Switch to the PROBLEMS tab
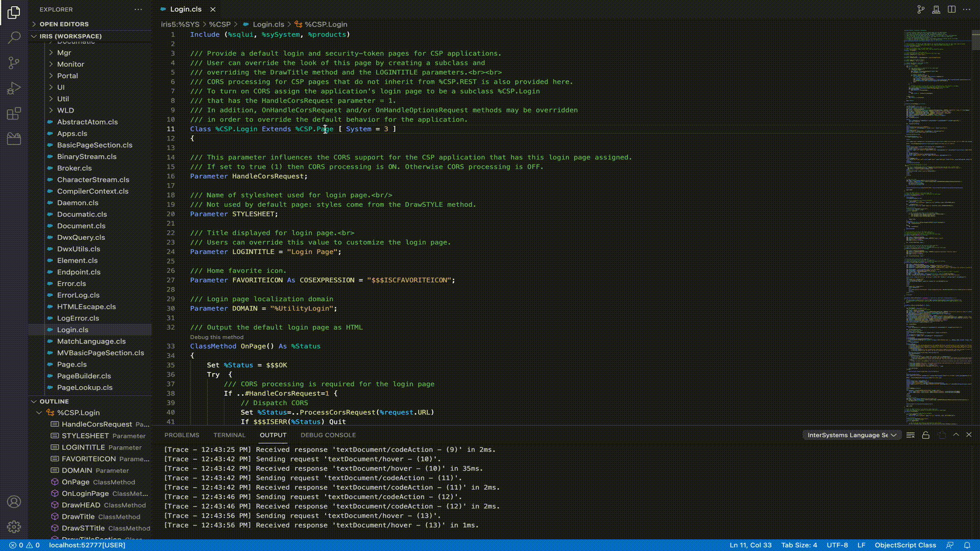 182,435
